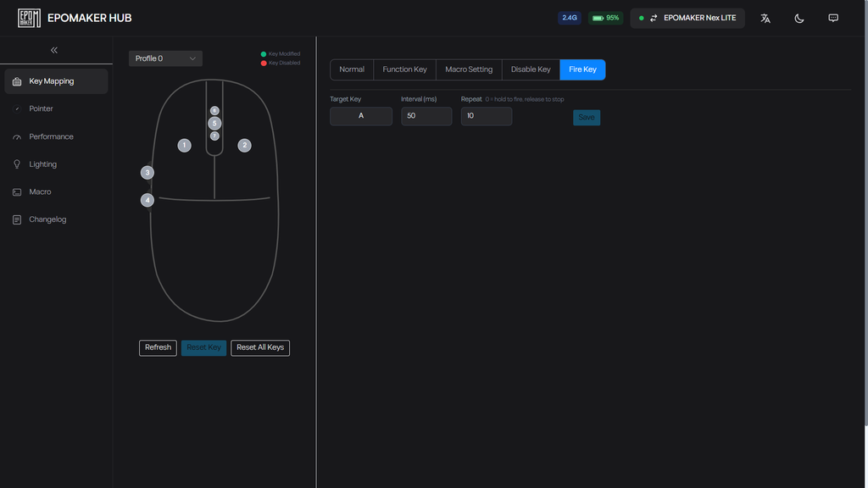This screenshot has width=868, height=488.
Task: Select mouse button 1 (left click)
Action: [184, 146]
